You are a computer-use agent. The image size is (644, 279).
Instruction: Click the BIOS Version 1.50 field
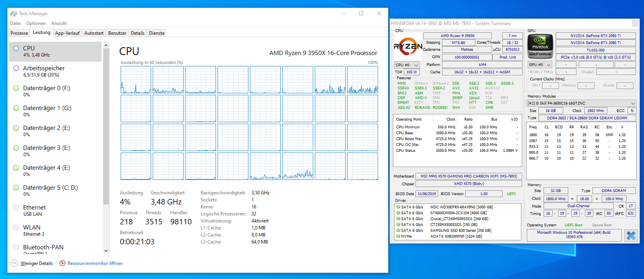(x=484, y=194)
